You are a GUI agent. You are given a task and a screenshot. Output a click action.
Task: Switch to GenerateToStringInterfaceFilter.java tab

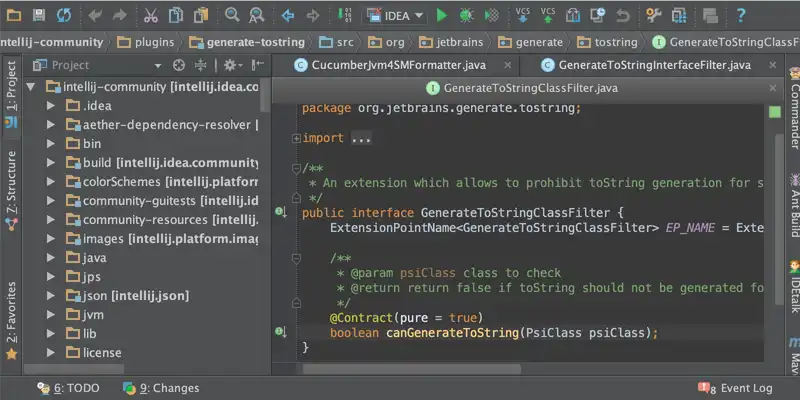pyautogui.click(x=654, y=65)
